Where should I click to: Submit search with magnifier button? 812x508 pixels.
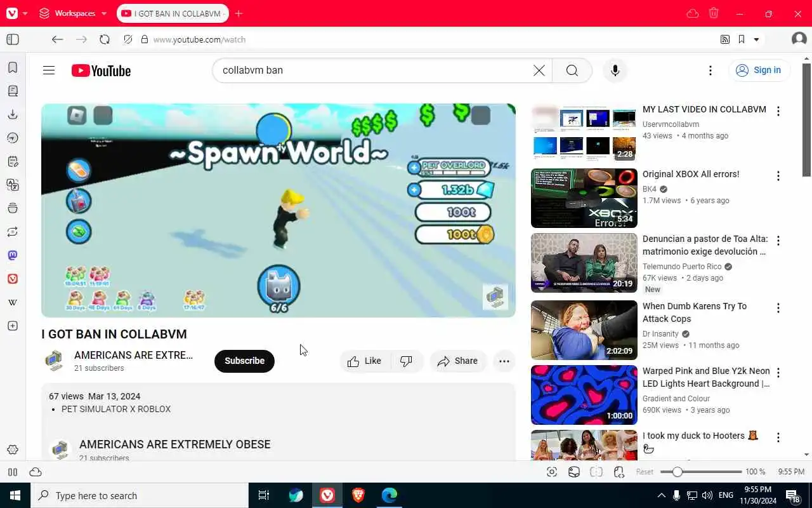point(572,70)
